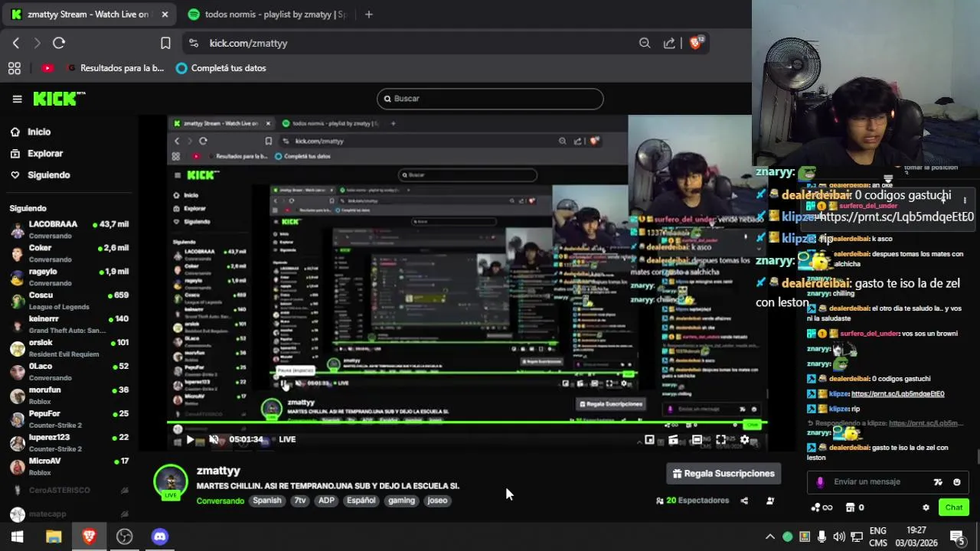The height and width of the screenshot is (551, 980).
Task: Open Windows notification center
Action: 957,536
